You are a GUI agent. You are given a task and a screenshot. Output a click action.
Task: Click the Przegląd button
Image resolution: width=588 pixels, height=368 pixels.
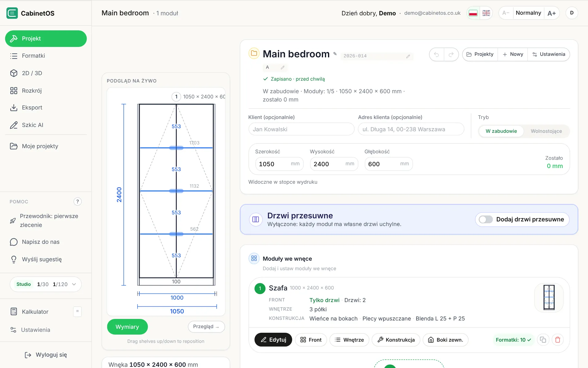click(x=206, y=327)
